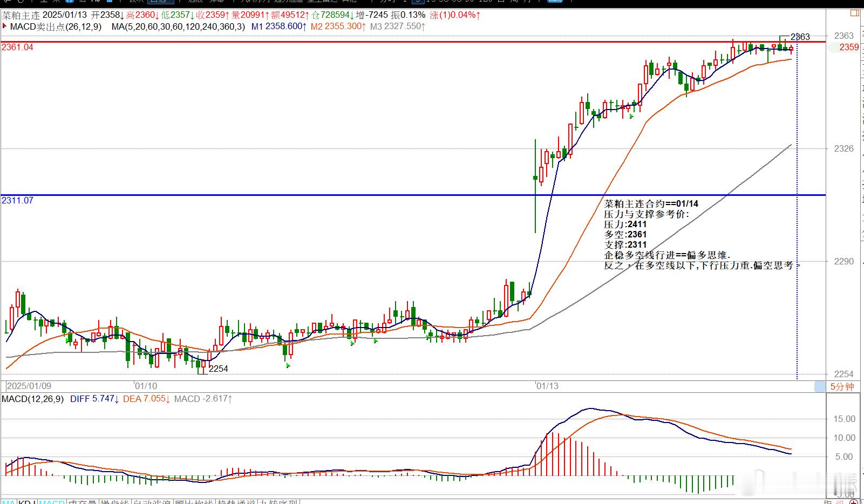Click the 仓728594 open interest value
Viewport: 864px width, 504px height.
[334, 15]
